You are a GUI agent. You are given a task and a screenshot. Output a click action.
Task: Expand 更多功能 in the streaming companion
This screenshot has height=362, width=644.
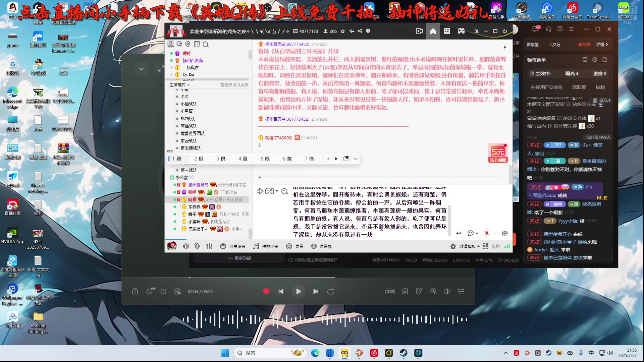[x=239, y=258]
